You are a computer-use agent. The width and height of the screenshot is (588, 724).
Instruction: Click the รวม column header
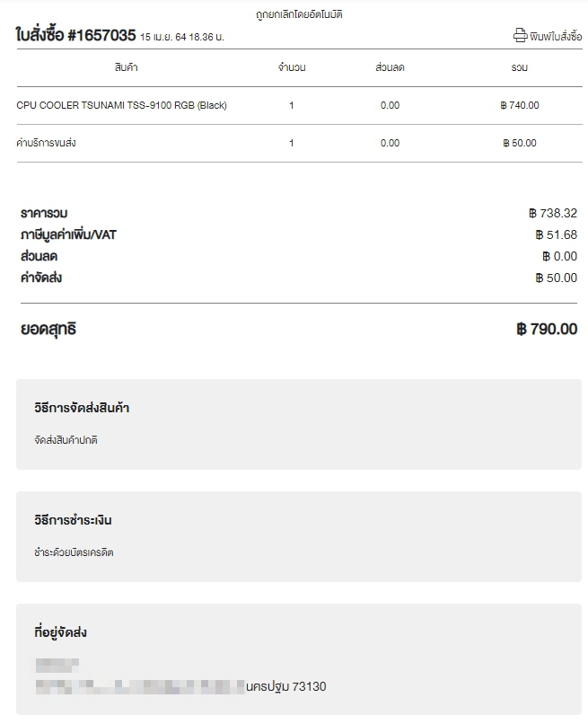point(519,67)
